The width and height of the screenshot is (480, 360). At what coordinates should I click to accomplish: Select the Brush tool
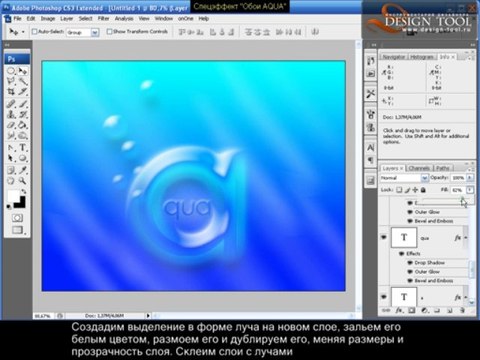tap(23, 104)
